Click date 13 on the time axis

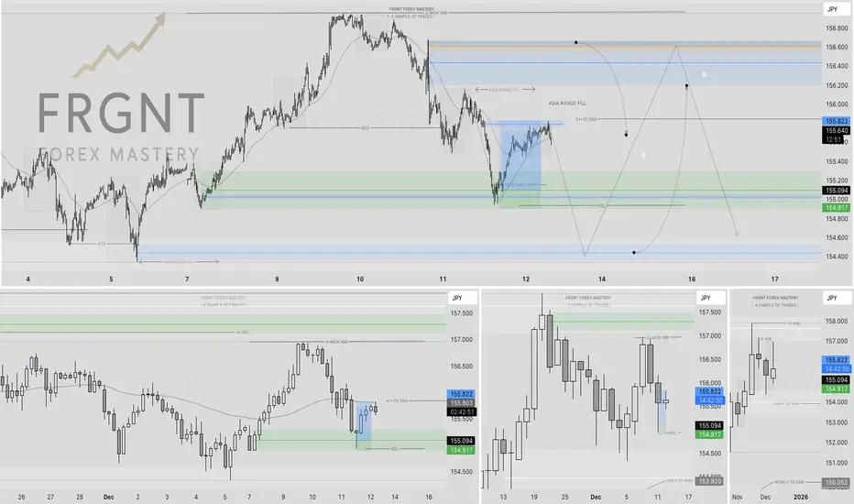click(x=503, y=497)
